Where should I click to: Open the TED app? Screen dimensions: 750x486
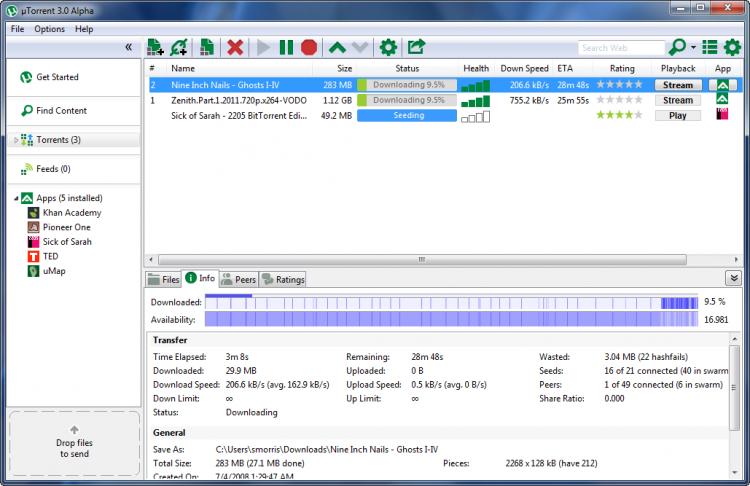tap(43, 256)
